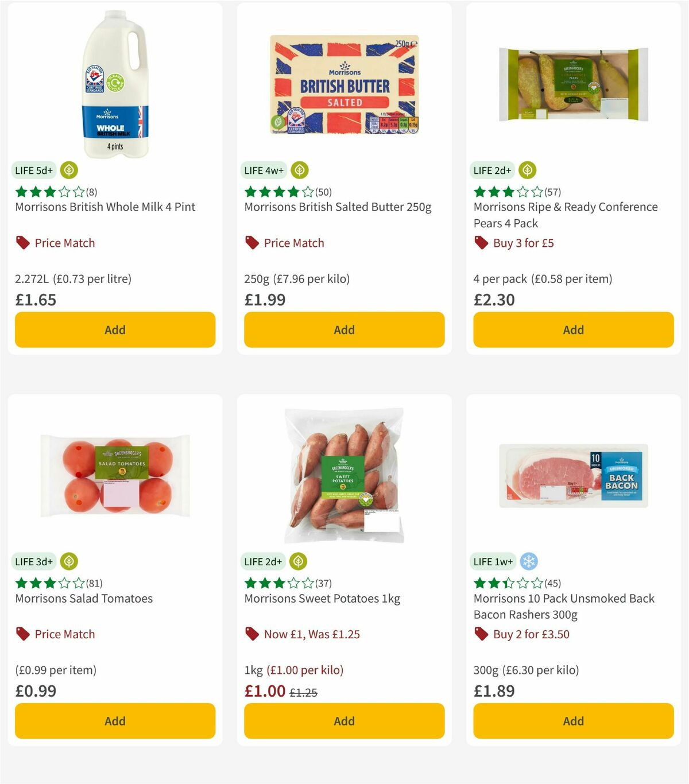Click the leaf icon on the Sweet Potatoes card
The image size is (689, 784).
[297, 561]
